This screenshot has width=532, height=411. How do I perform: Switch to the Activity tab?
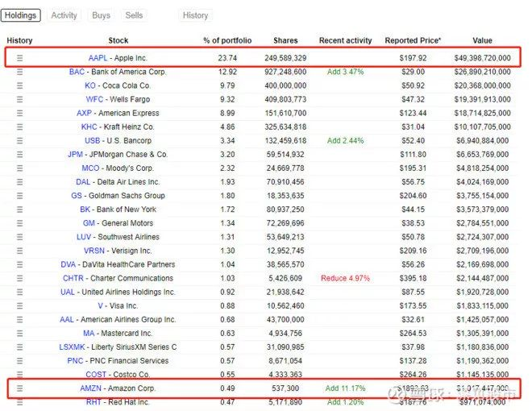(x=64, y=15)
